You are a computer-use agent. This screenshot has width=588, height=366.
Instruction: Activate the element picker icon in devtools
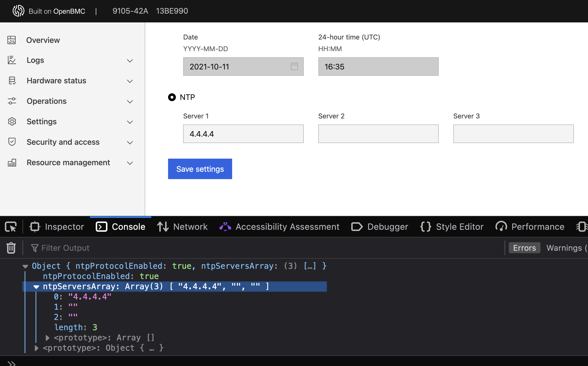pyautogui.click(x=10, y=226)
